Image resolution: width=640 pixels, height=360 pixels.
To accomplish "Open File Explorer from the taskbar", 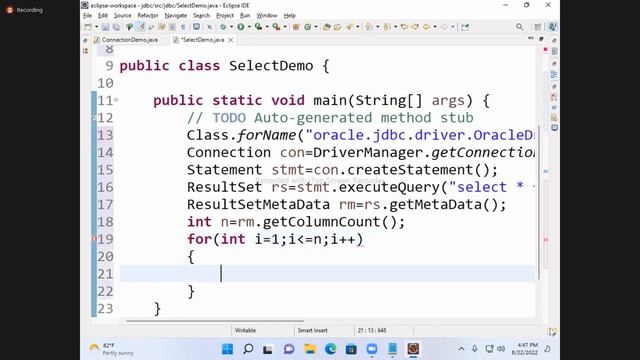I will click(x=310, y=349).
